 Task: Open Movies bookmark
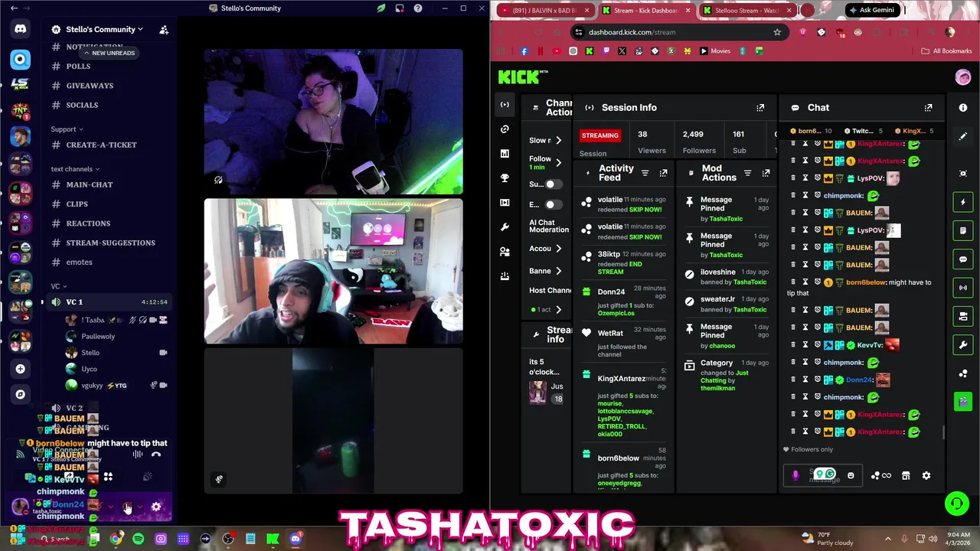715,51
